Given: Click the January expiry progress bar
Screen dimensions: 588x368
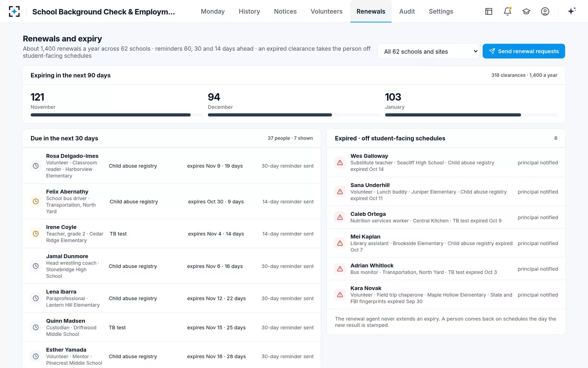Looking at the screenshot, I should click(471, 115).
